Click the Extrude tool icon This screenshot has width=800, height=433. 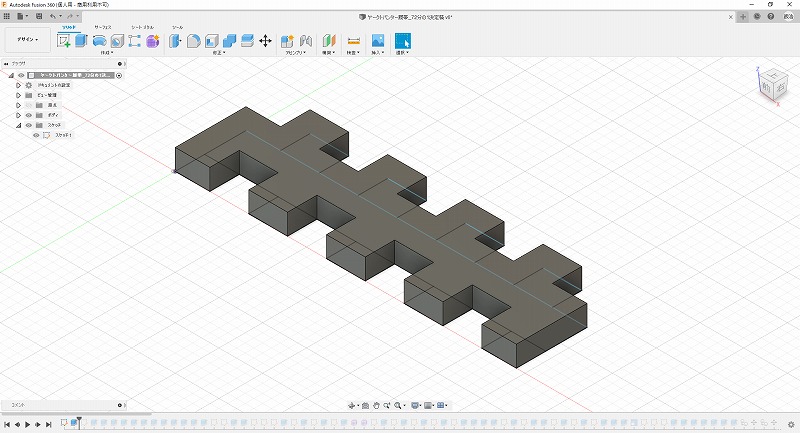82,41
